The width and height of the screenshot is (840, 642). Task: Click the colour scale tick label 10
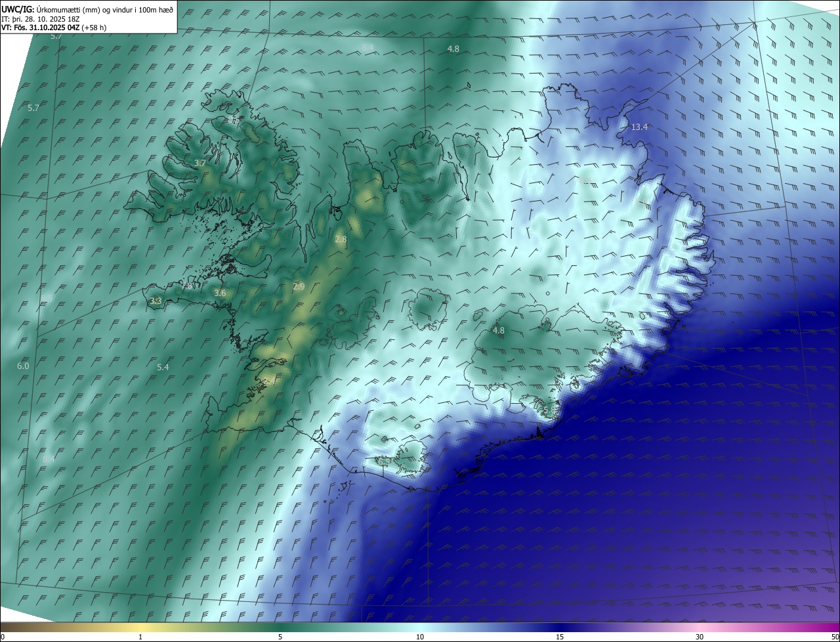[420, 637]
